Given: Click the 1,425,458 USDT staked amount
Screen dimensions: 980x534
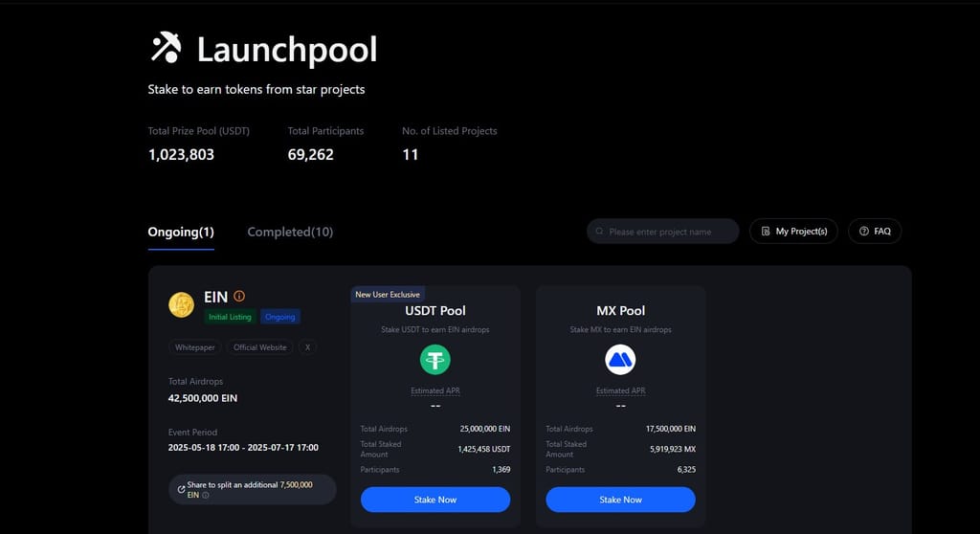Looking at the screenshot, I should (483, 449).
